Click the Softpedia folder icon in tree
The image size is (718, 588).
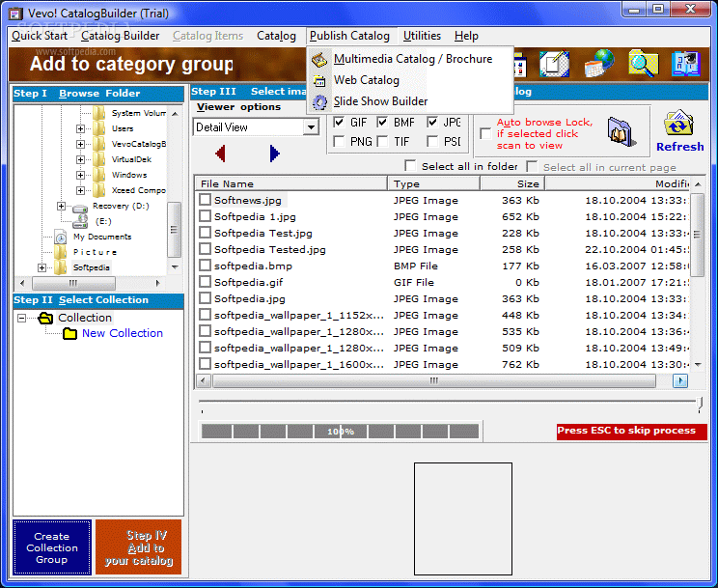coord(61,267)
